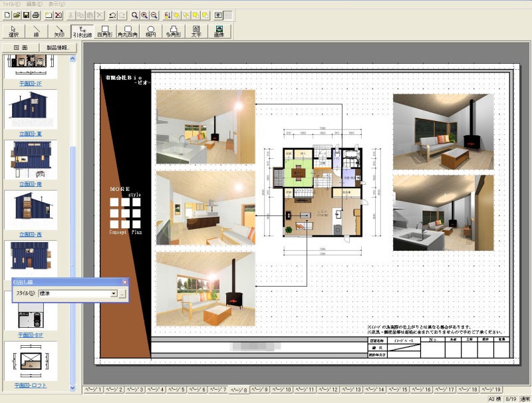532x403 pixels.
Task: Close the 引出し線 style popup
Action: [124, 282]
